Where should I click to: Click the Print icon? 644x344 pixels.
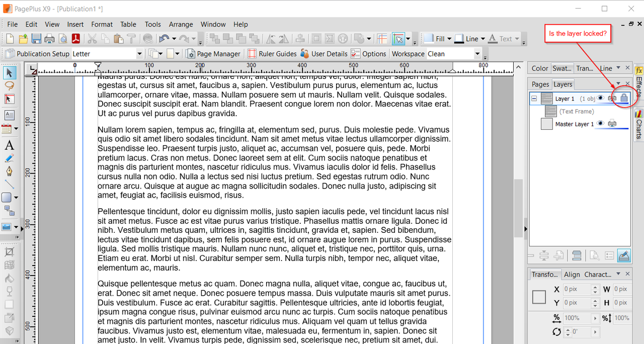coord(49,39)
